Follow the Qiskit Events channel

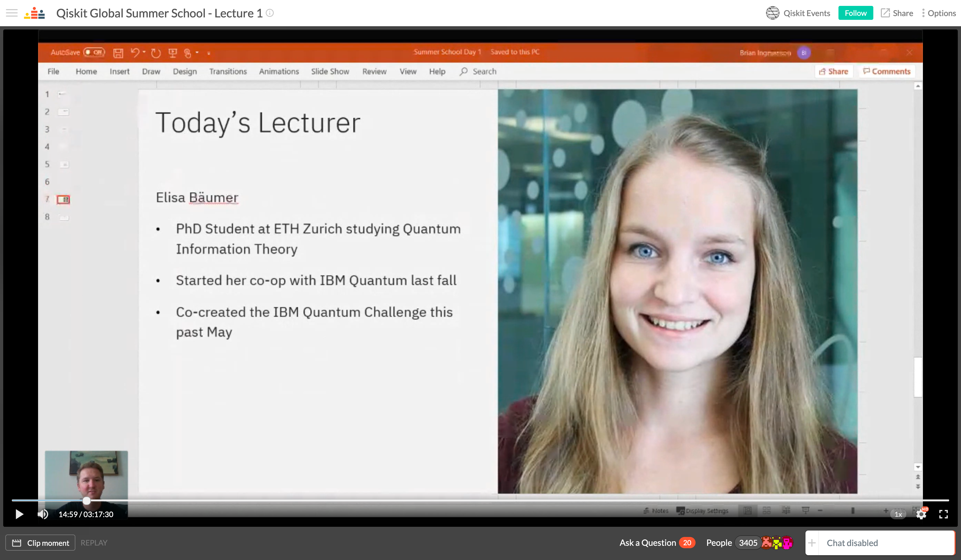[x=855, y=13]
